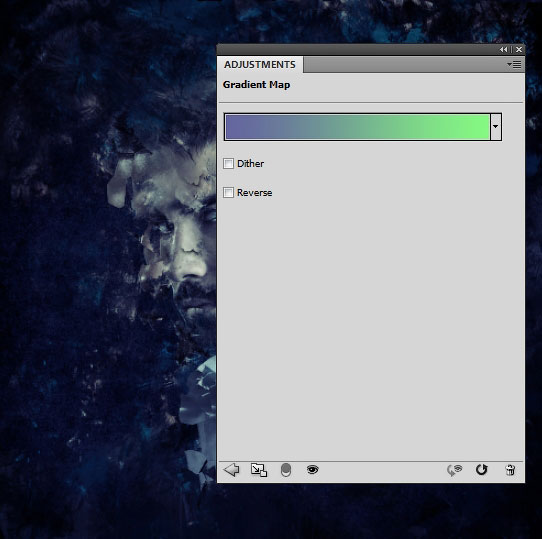Enable the Reverse checkbox
The width and height of the screenshot is (542, 539).
(x=228, y=192)
